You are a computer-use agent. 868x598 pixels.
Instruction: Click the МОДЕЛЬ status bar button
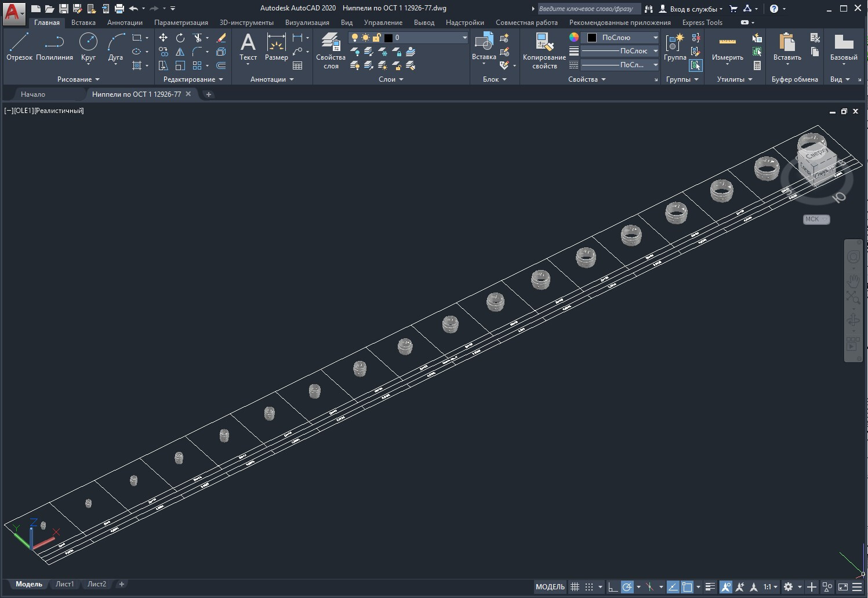pyautogui.click(x=550, y=587)
